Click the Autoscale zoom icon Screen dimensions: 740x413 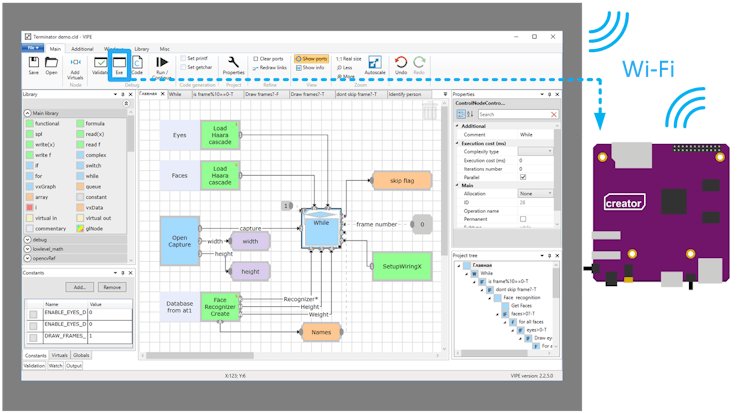tap(375, 65)
